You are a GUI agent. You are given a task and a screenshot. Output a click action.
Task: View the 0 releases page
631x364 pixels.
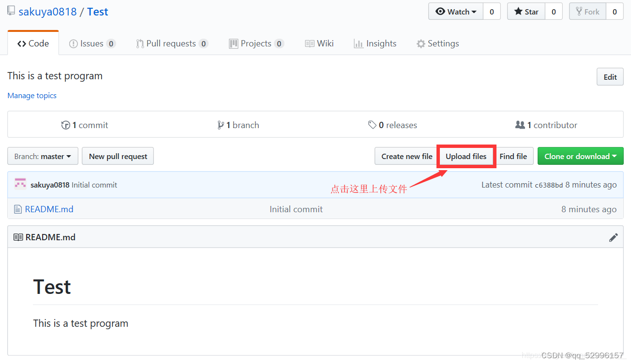click(392, 125)
